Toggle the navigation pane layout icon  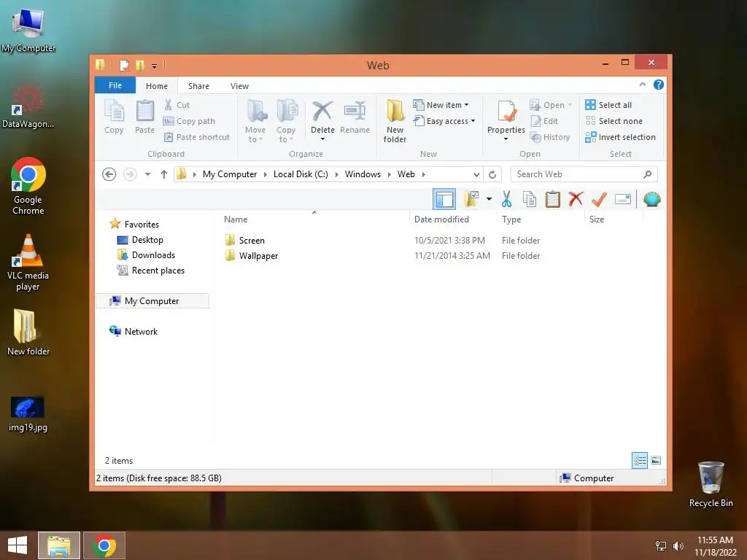tap(444, 199)
